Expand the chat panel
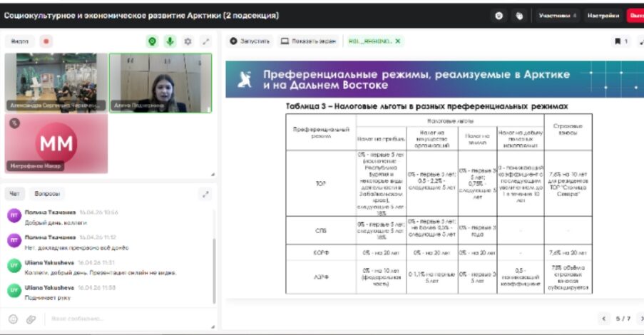 205,193
